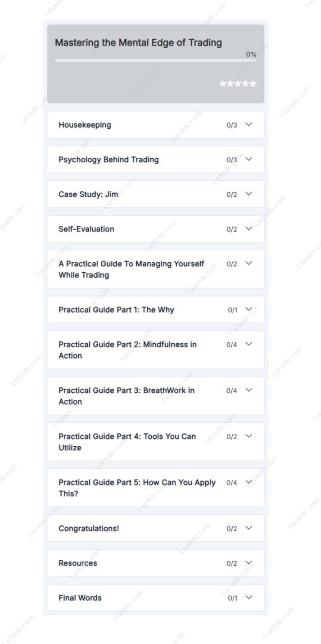321x644 pixels.
Task: Expand the Resources section chevron
Action: (249, 562)
